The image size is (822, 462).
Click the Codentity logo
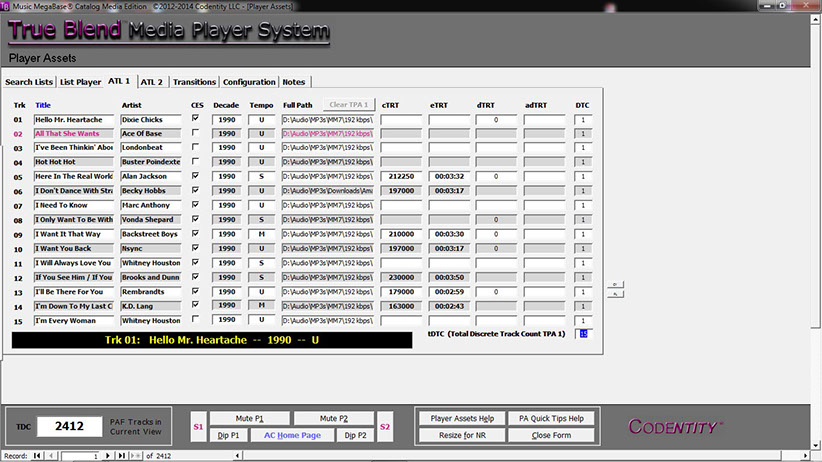click(674, 427)
